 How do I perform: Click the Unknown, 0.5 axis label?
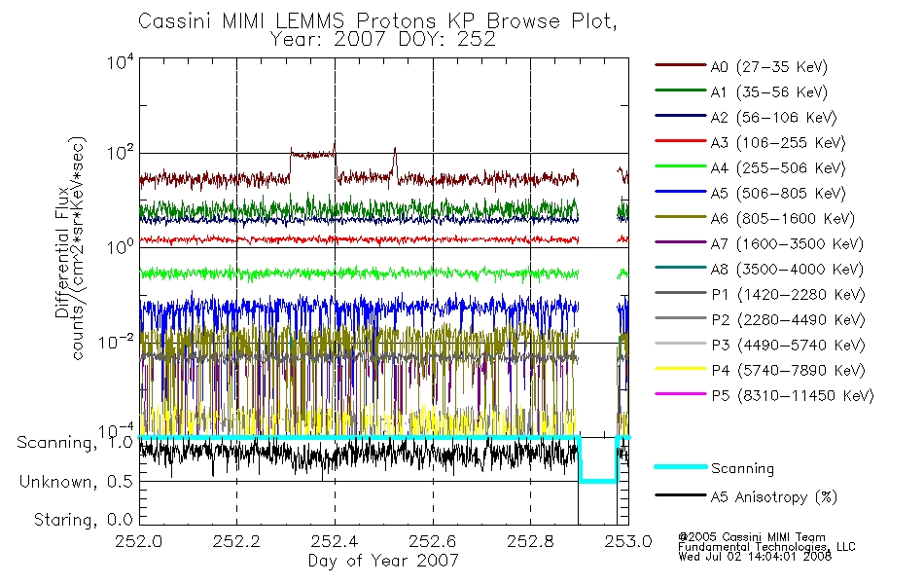pyautogui.click(x=76, y=482)
